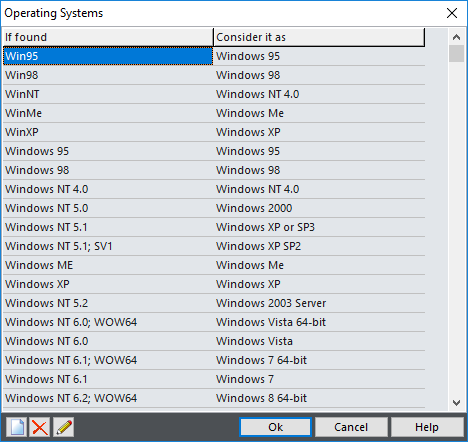Select the WinNT entry
The image size is (468, 442).
pyautogui.click(x=214, y=94)
